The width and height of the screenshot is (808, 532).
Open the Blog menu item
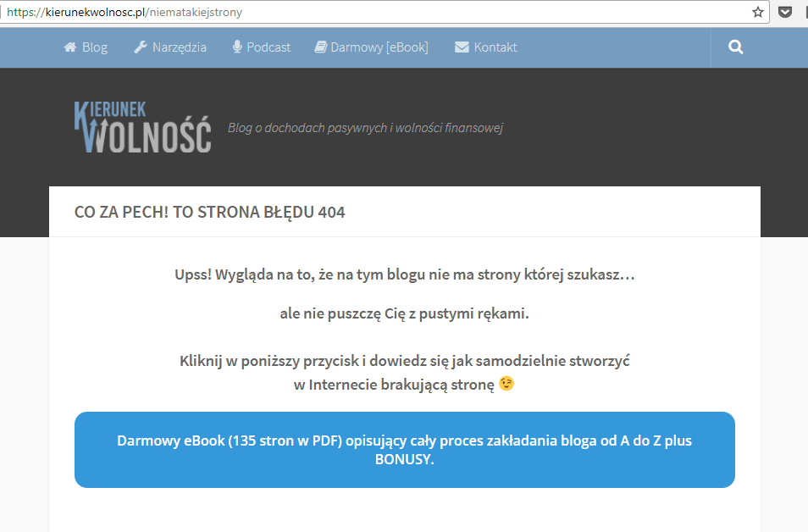pos(94,47)
